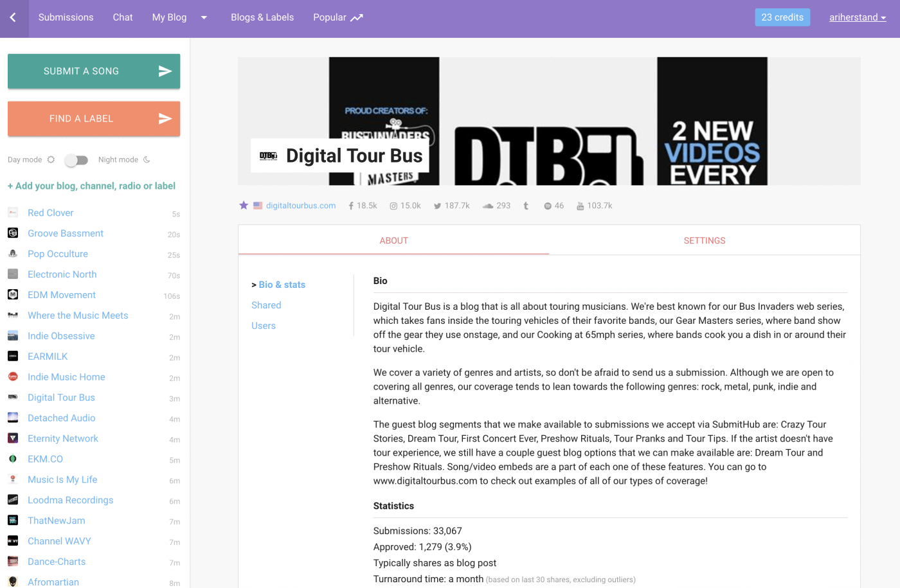Click the Indie Music Home logo icon
The height and width of the screenshot is (588, 900).
(x=13, y=377)
